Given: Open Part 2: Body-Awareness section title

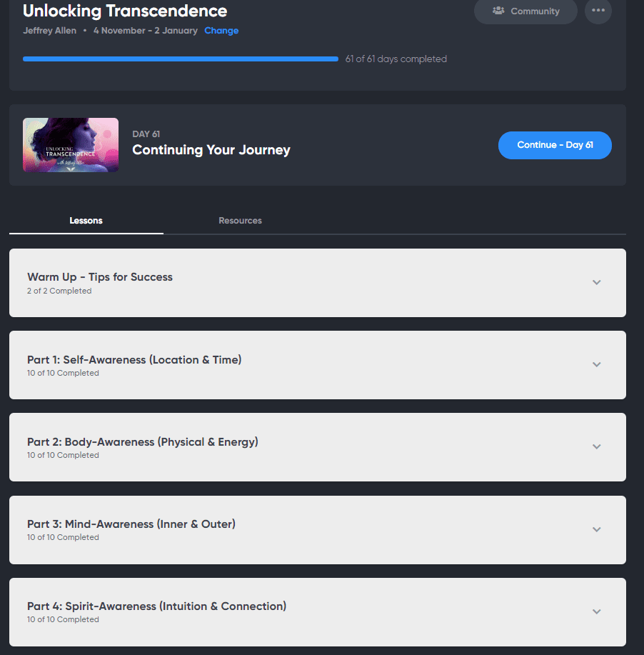Looking at the screenshot, I should [x=142, y=442].
